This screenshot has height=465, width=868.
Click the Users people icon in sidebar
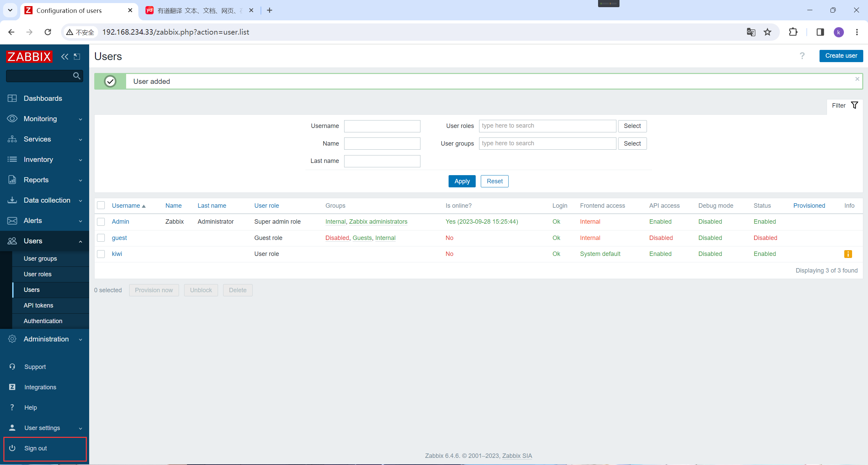click(12, 241)
